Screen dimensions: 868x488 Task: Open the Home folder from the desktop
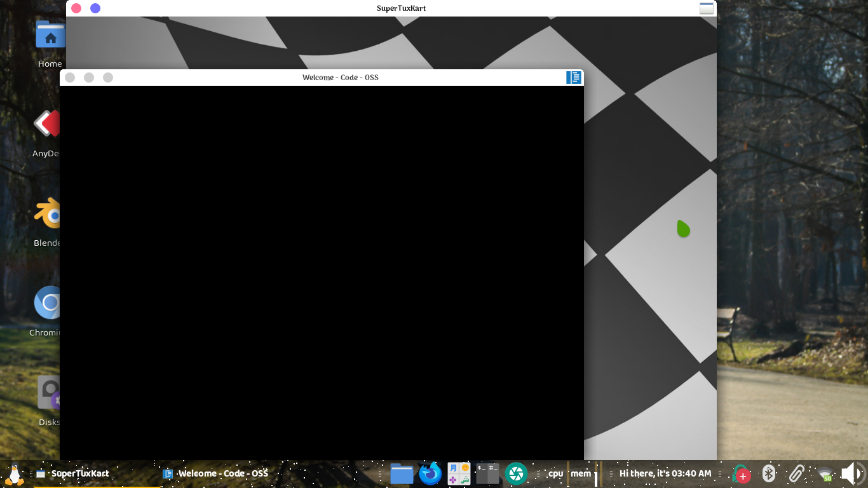(50, 35)
